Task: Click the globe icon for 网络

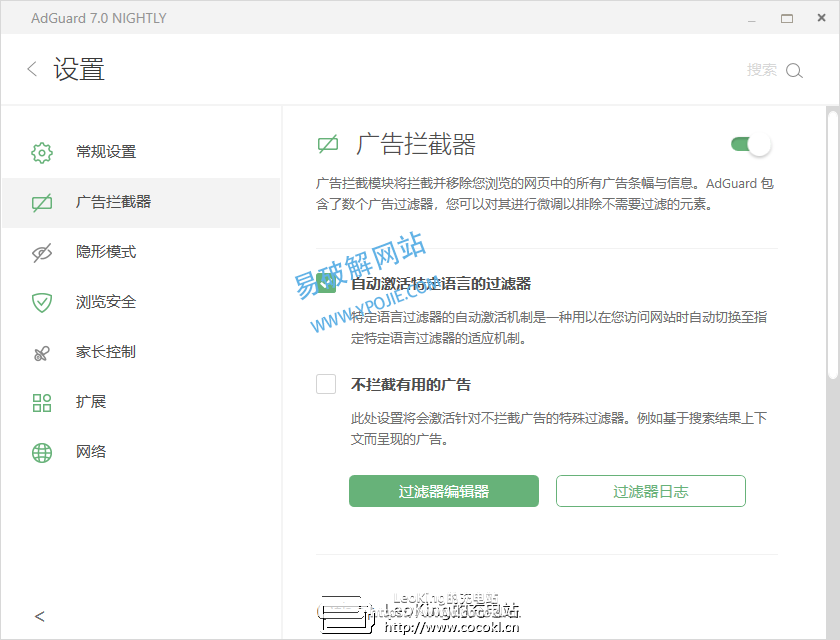Action: [42, 453]
